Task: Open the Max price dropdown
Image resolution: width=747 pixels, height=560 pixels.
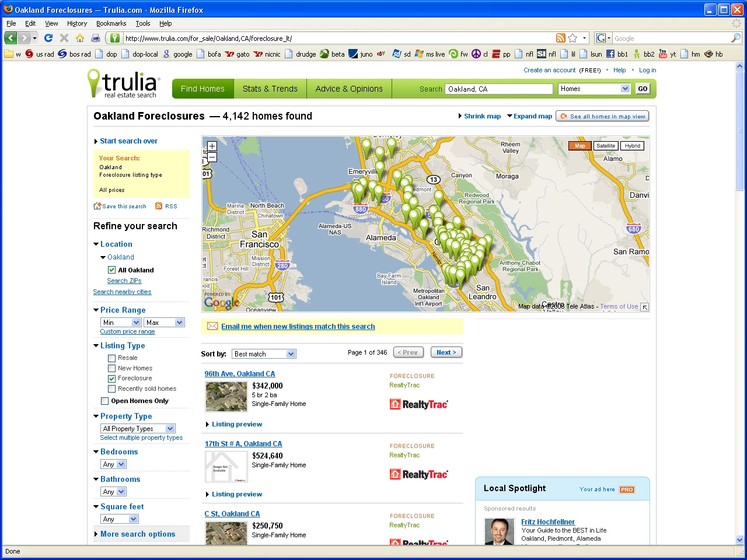Action: pyautogui.click(x=164, y=322)
